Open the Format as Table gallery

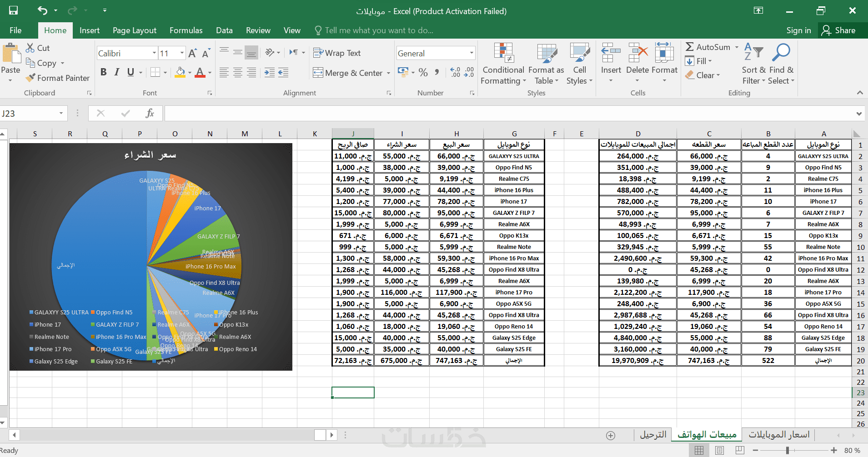pyautogui.click(x=546, y=64)
